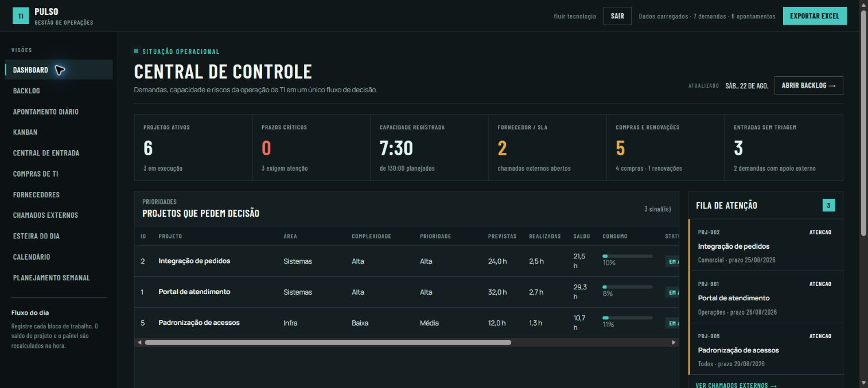Select the Padronização de acessos table row
Screen dimensions: 868x388
pos(407,323)
